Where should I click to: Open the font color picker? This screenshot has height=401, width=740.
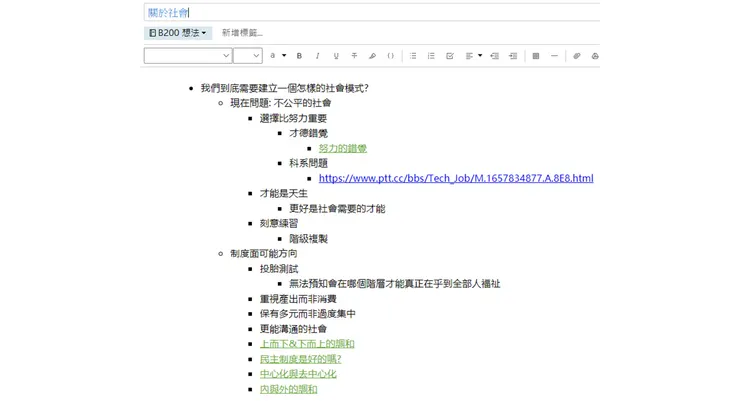coord(278,56)
